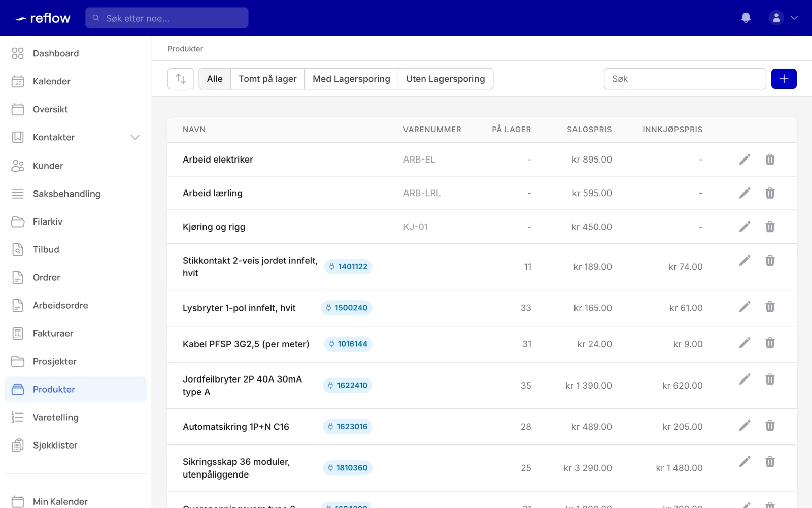Screen dimensions: 812x508
Task: Click the notification bell icon
Action: pos(746,18)
